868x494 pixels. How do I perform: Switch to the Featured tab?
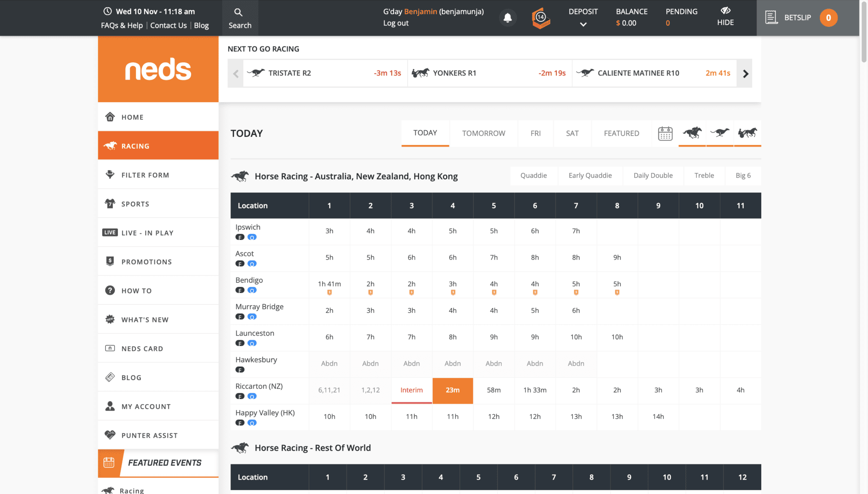621,133
